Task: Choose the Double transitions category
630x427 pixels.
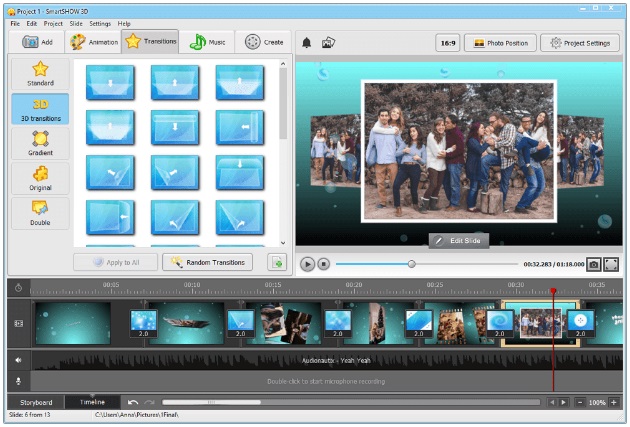Action: pos(40,213)
